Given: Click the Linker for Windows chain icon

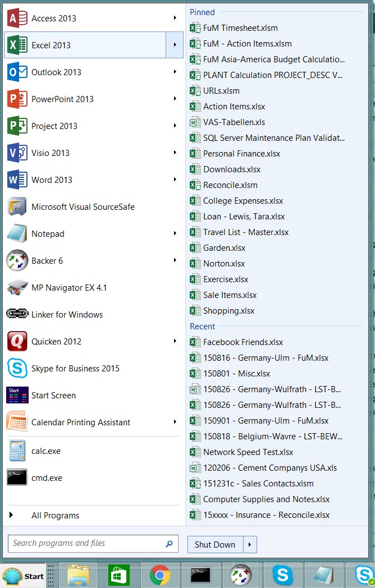Looking at the screenshot, I should (x=17, y=314).
